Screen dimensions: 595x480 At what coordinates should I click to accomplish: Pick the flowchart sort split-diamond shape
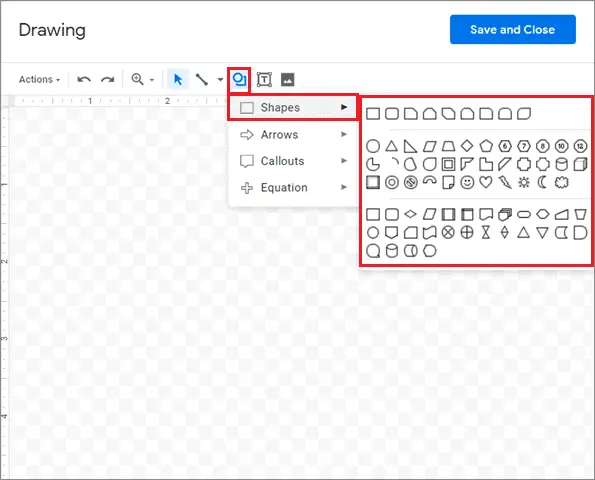tap(505, 233)
